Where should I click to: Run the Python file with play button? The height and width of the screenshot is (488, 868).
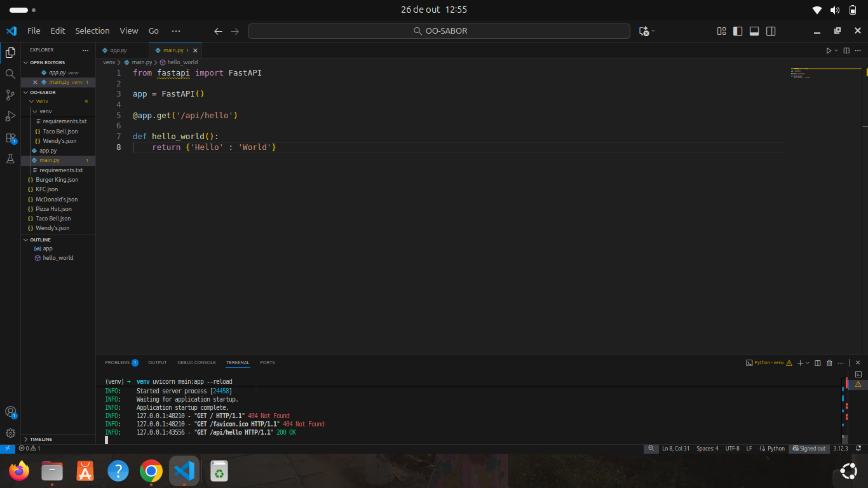tap(829, 50)
